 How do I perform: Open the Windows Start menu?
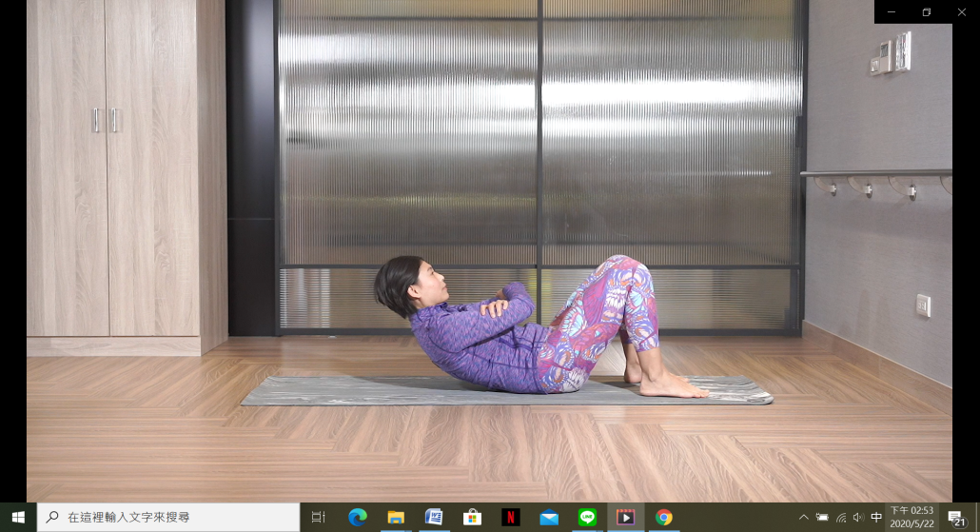tap(18, 517)
